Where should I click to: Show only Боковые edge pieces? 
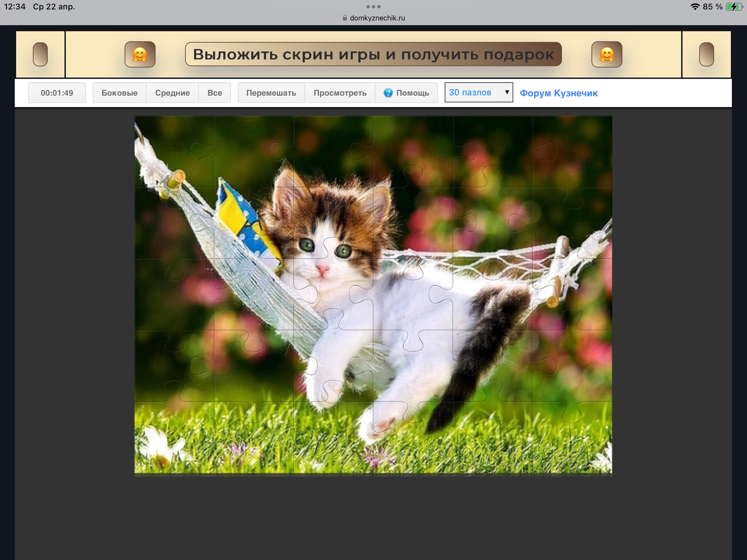[x=119, y=93]
